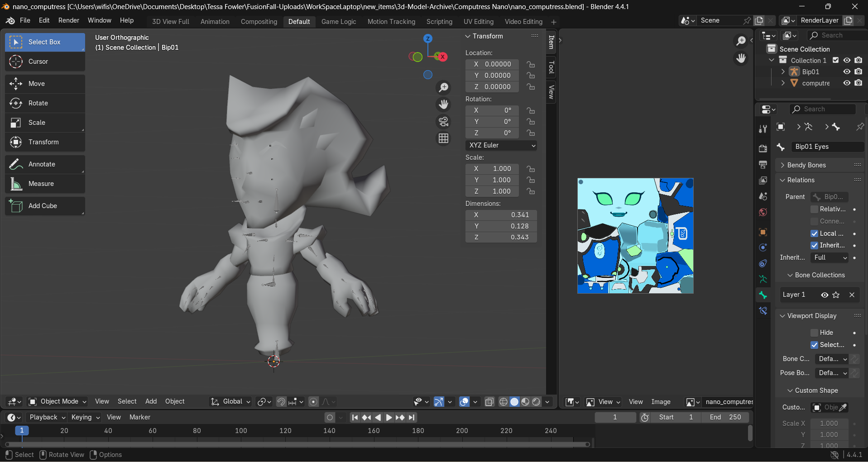Viewport: 868px width, 462px height.
Task: Hide the computre object via eye
Action: pyautogui.click(x=847, y=83)
